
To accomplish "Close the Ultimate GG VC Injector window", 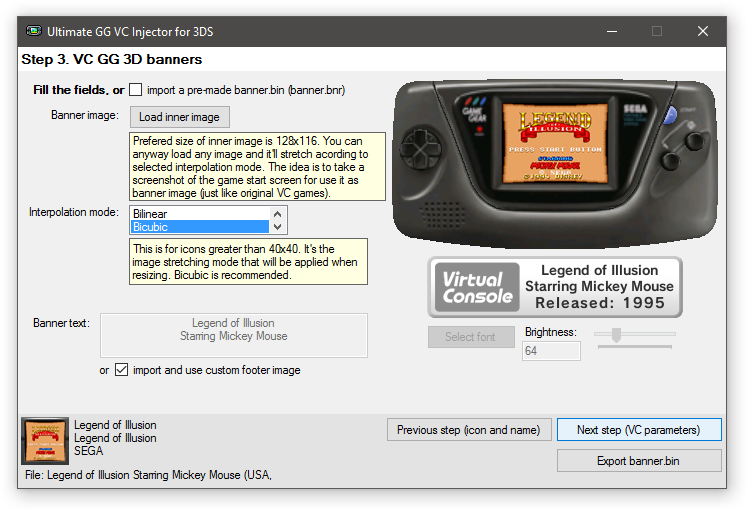I will tap(703, 31).
